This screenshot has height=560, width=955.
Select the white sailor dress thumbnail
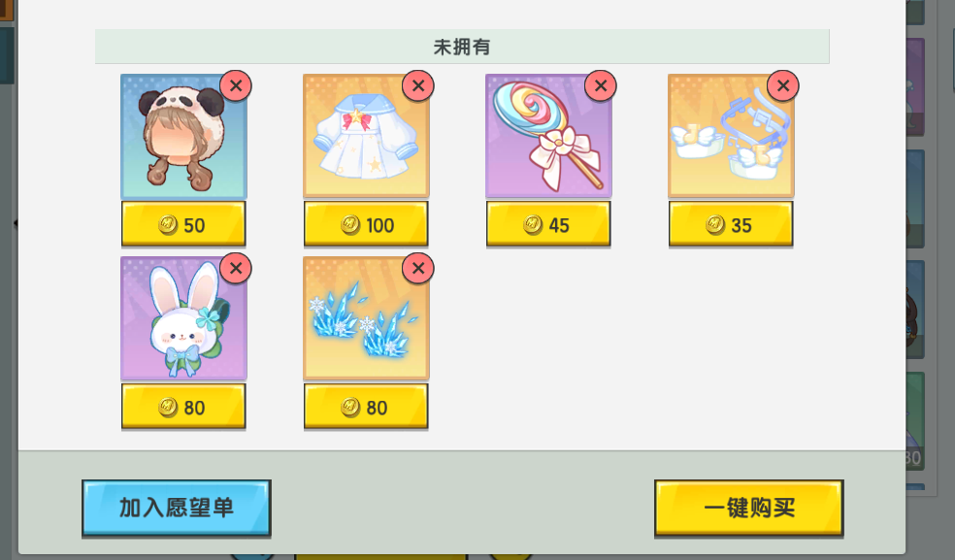coord(366,136)
